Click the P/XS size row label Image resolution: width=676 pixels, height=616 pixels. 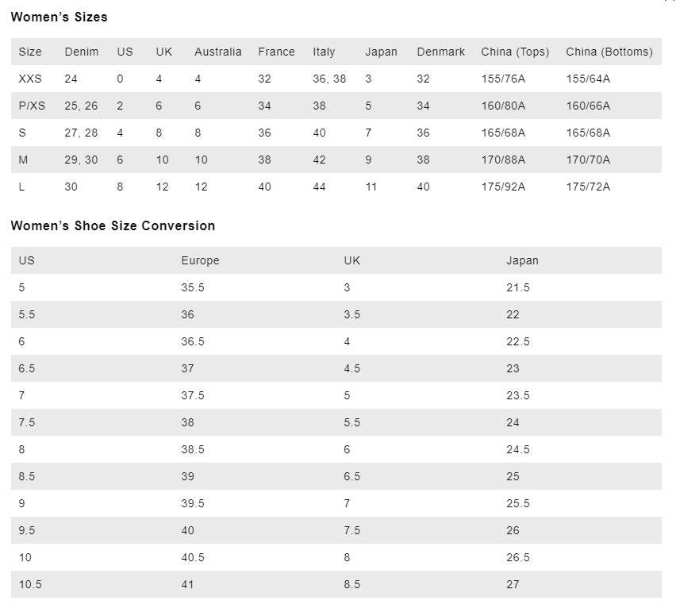(x=32, y=106)
